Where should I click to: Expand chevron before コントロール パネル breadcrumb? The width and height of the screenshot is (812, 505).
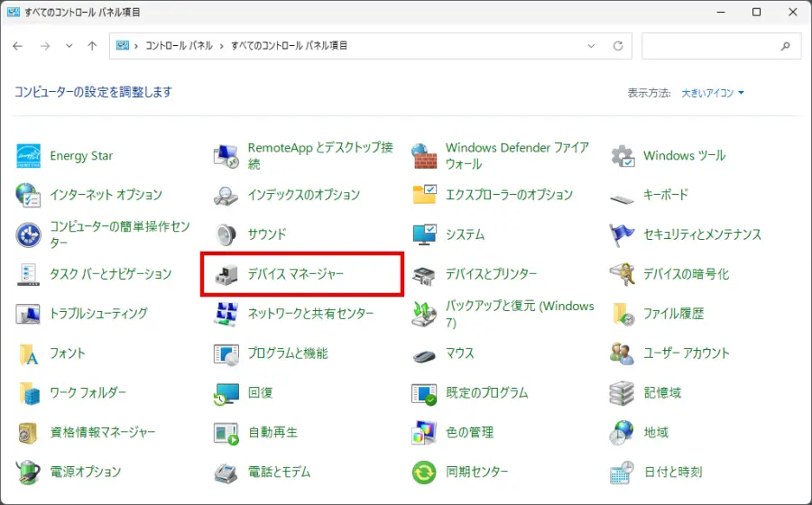tap(136, 46)
